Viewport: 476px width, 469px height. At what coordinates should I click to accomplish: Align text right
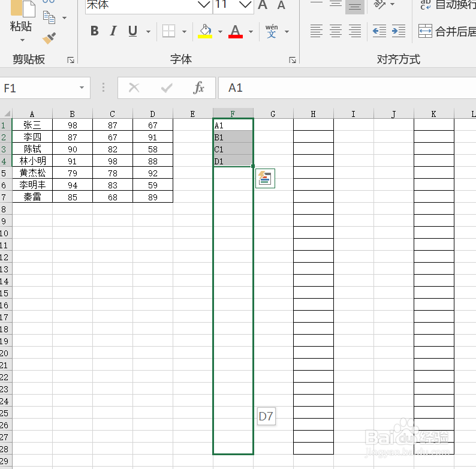[355, 31]
